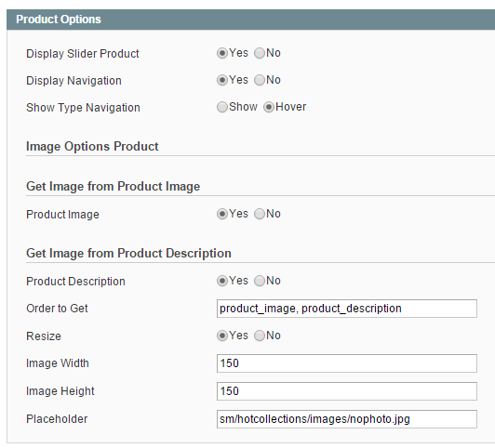Screen dimensions: 495x448
Task: Click Get Image from Product Description heading
Action: click(128, 253)
